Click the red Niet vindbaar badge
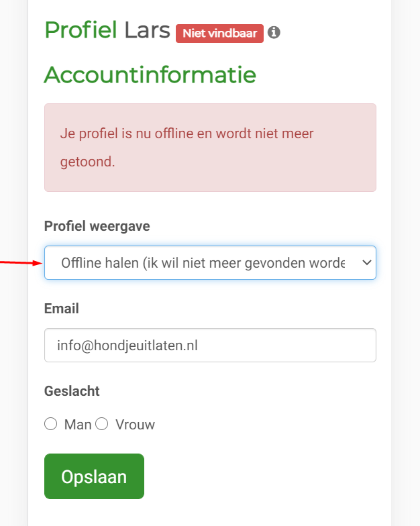Screen dimensions: 420x526 click(219, 34)
